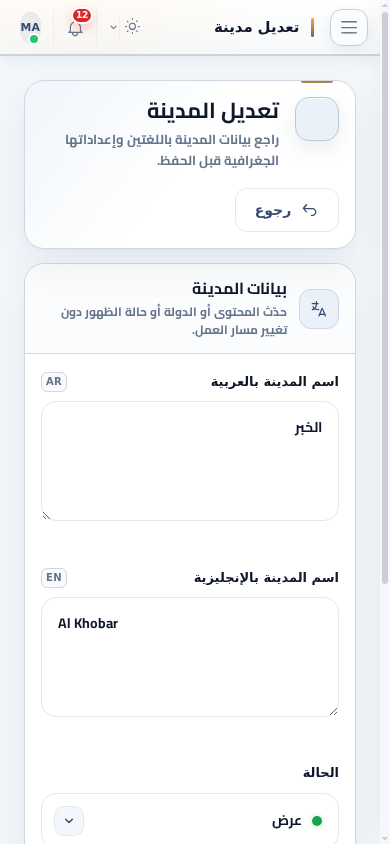Image resolution: width=390 pixels, height=844 pixels.
Task: Focus the Arabic city name field الخبر
Action: (190, 461)
